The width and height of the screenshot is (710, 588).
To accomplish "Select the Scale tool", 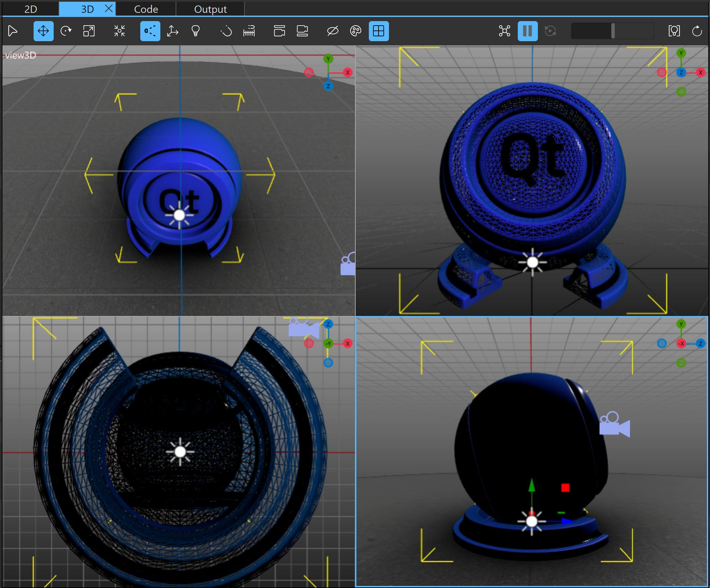I will point(89,31).
